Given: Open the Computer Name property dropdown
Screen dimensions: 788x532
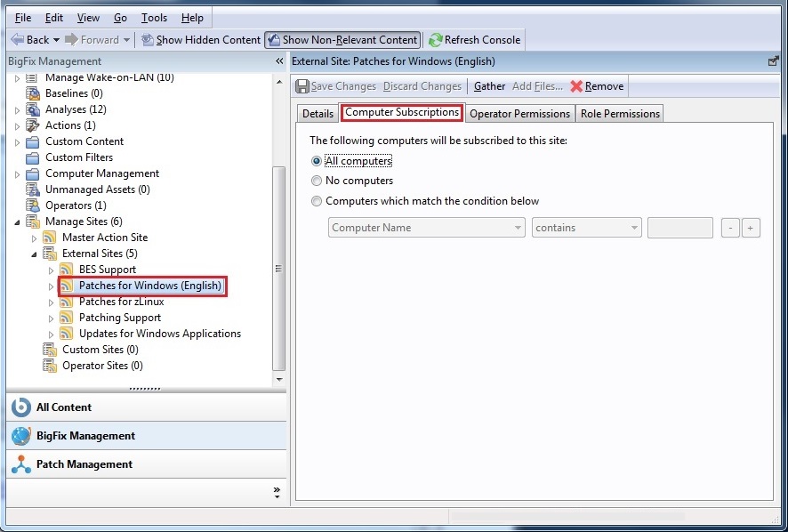Looking at the screenshot, I should tap(427, 228).
